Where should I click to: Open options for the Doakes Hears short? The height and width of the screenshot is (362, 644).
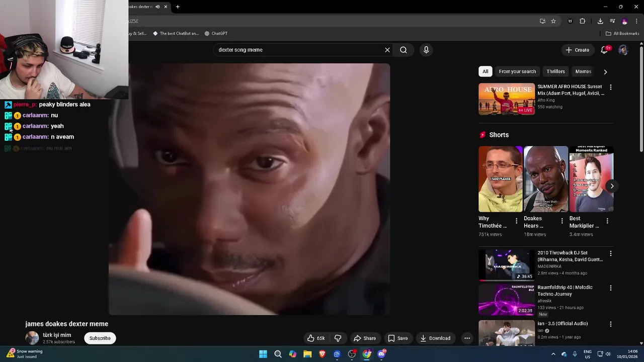pos(562,221)
